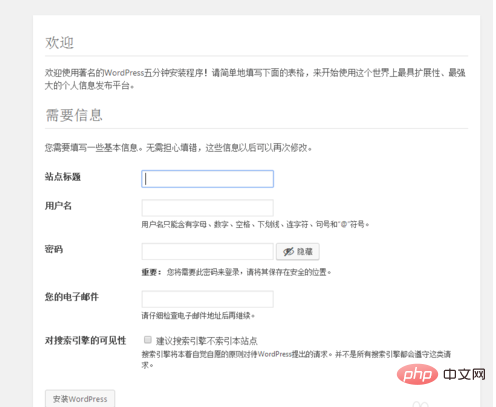
Task: Focus the 用户名 text box
Action: click(x=207, y=208)
